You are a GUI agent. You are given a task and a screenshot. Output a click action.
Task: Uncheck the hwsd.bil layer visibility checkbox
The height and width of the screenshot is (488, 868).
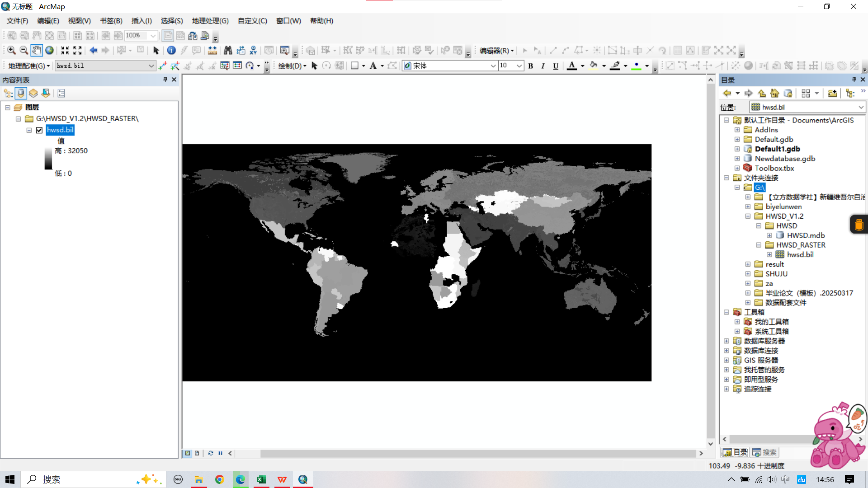(x=39, y=130)
